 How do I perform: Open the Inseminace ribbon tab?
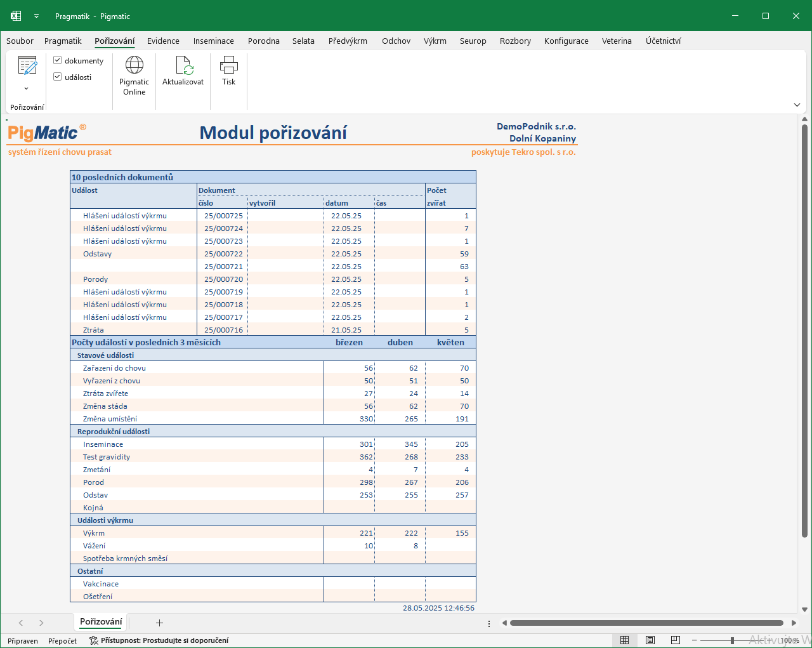click(x=213, y=41)
